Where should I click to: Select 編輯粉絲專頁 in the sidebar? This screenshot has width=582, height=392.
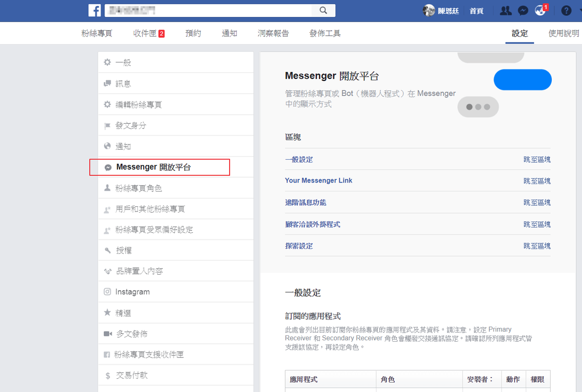176,105
